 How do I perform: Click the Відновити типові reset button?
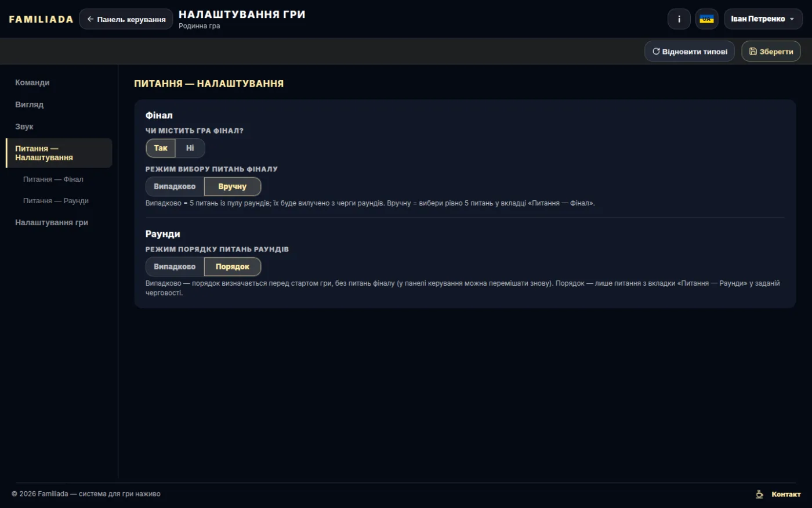[690, 51]
